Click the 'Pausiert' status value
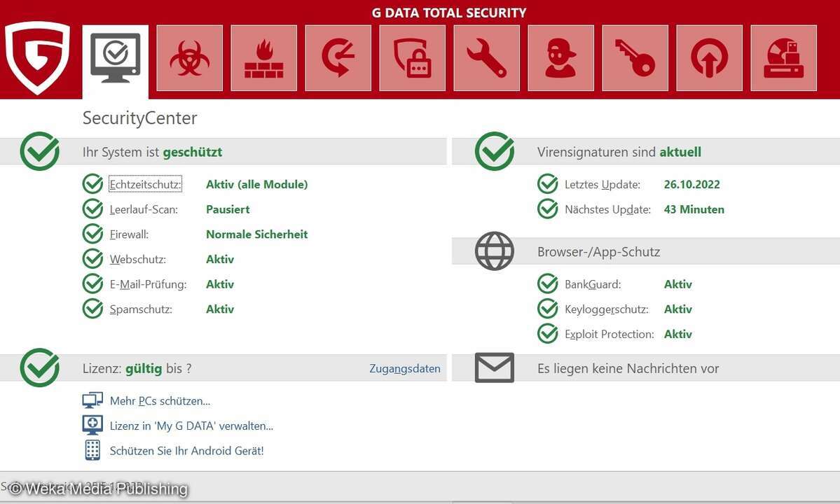840x504 pixels. tap(228, 209)
